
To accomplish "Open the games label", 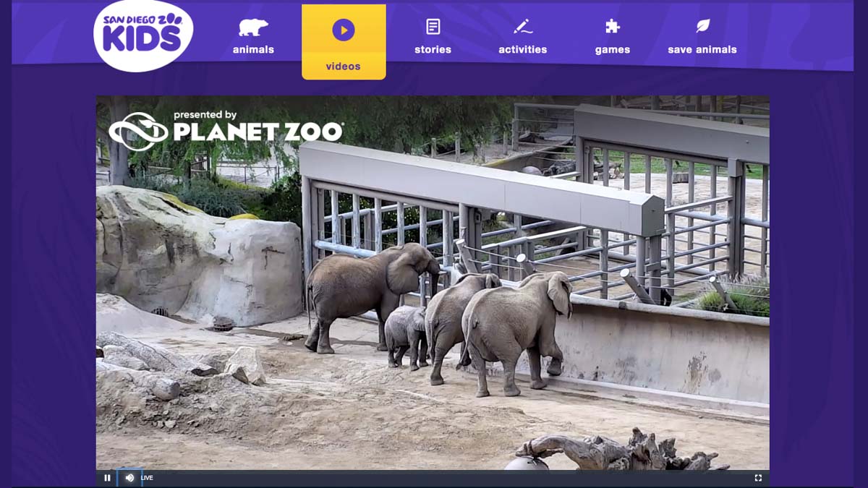I will [x=613, y=50].
